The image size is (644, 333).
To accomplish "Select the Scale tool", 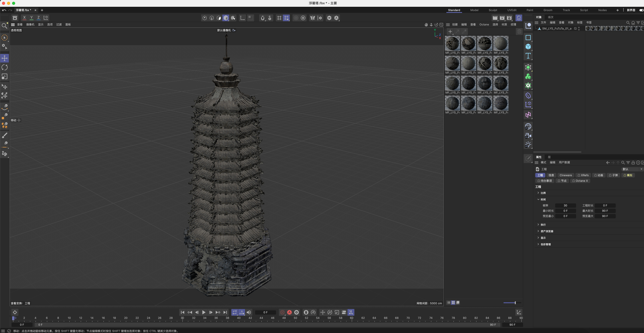I will pyautogui.click(x=5, y=76).
